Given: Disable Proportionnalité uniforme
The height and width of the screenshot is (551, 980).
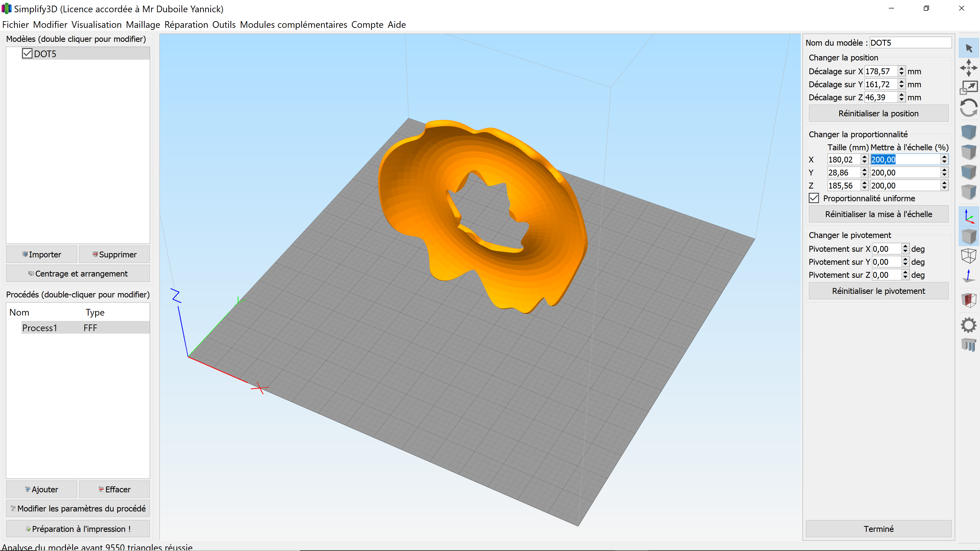Looking at the screenshot, I should [813, 198].
